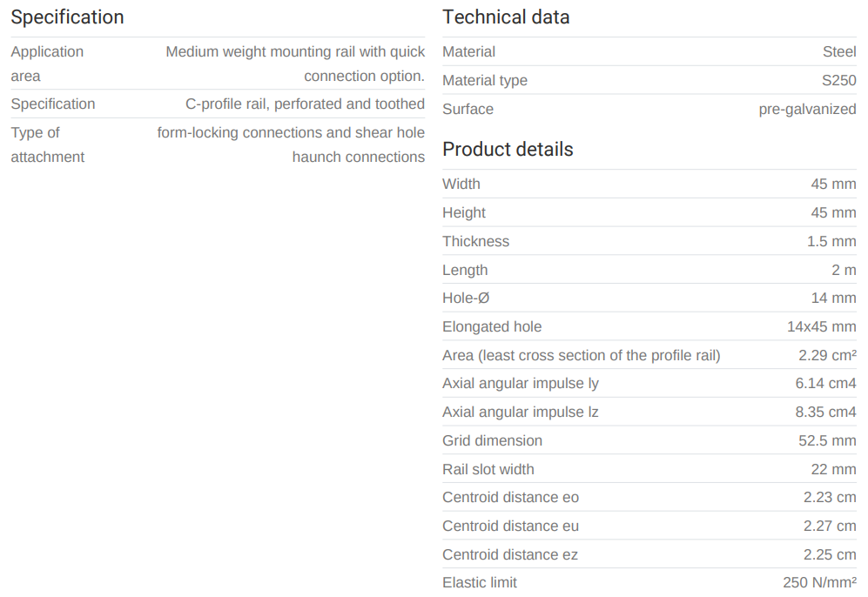Select the Axial angular impulse ly value
Viewport: 868px width, 597px height.
[x=825, y=384]
